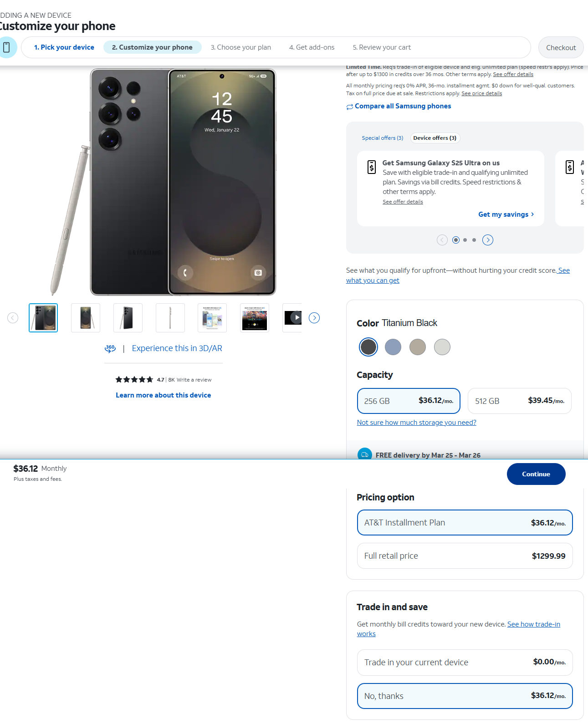Open Learn more about this device link

point(164,395)
